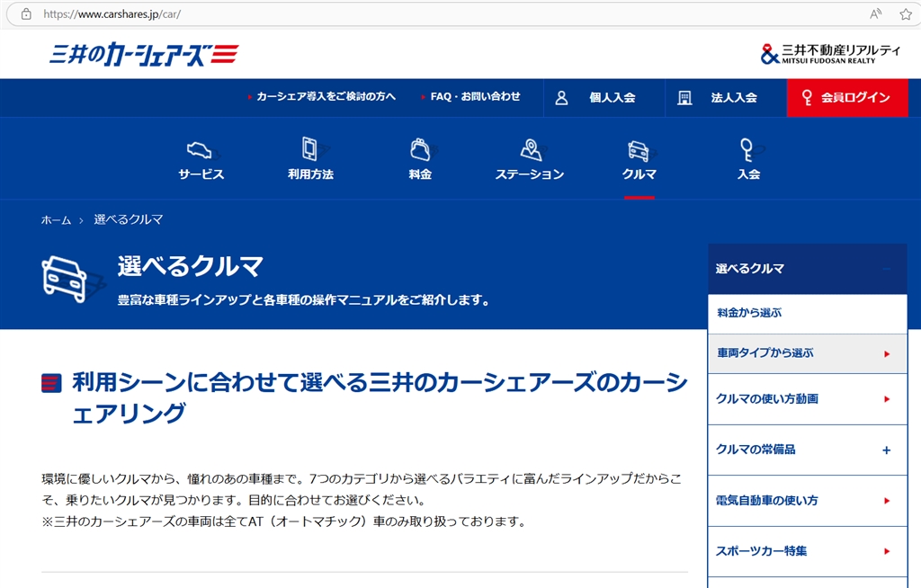This screenshot has height=588, width=921.
Task: Open the Mitsui Fudosan Realty logo link
Action: coord(830,53)
